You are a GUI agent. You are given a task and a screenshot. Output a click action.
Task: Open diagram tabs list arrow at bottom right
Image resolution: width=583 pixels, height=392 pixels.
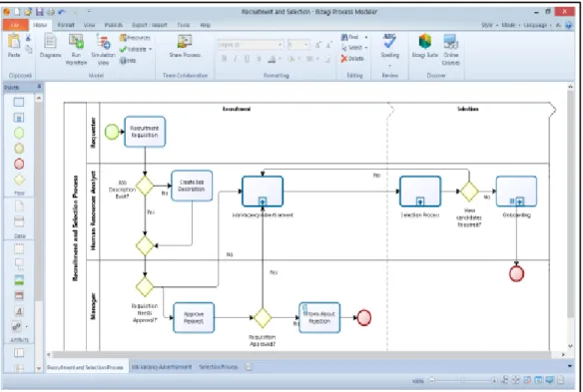click(x=570, y=366)
